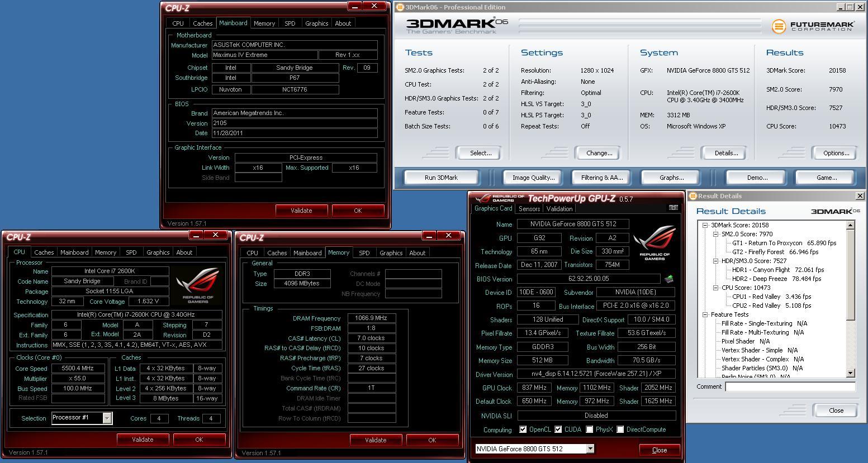
Task: Click the 3DMark06 title bar icon
Action: (400, 7)
